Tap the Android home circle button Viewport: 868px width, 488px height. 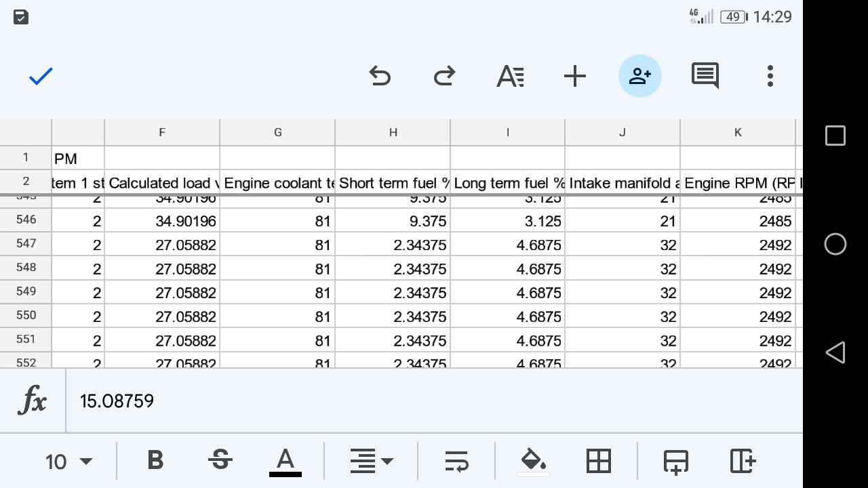pos(835,244)
